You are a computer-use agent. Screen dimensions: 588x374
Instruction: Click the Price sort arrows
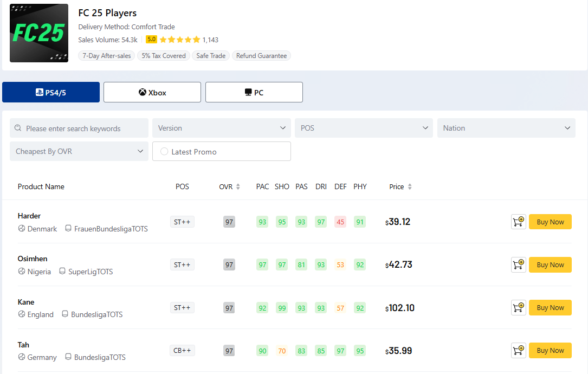tap(410, 186)
